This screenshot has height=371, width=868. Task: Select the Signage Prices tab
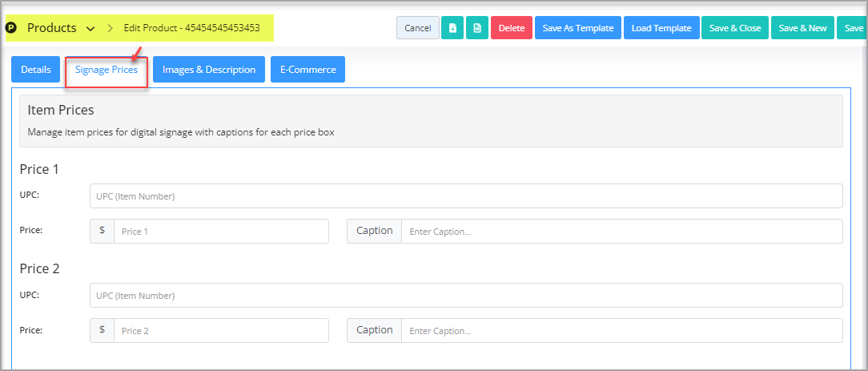coord(106,70)
